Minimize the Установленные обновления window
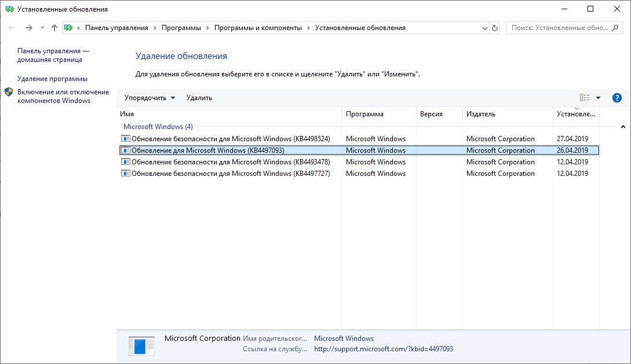The width and height of the screenshot is (631, 364). [564, 9]
